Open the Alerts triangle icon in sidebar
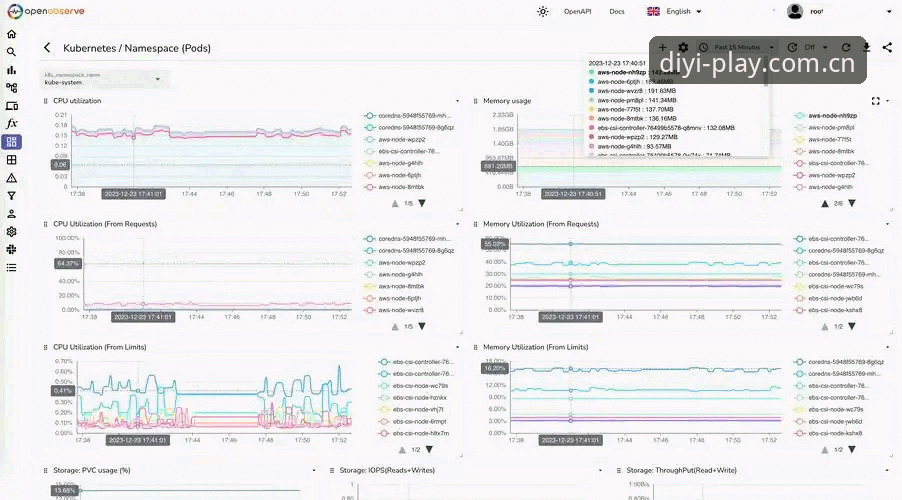 point(12,178)
